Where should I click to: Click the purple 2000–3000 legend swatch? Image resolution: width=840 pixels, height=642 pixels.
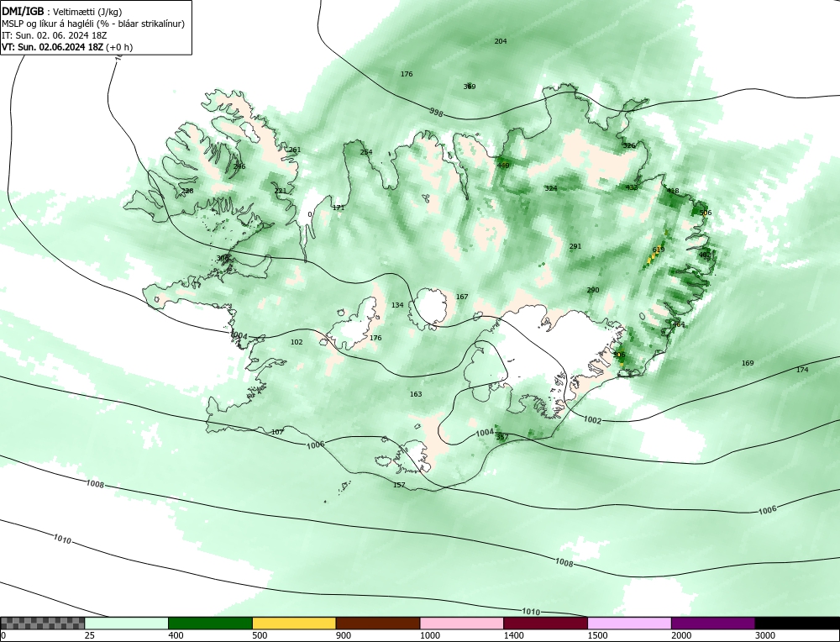713,623
